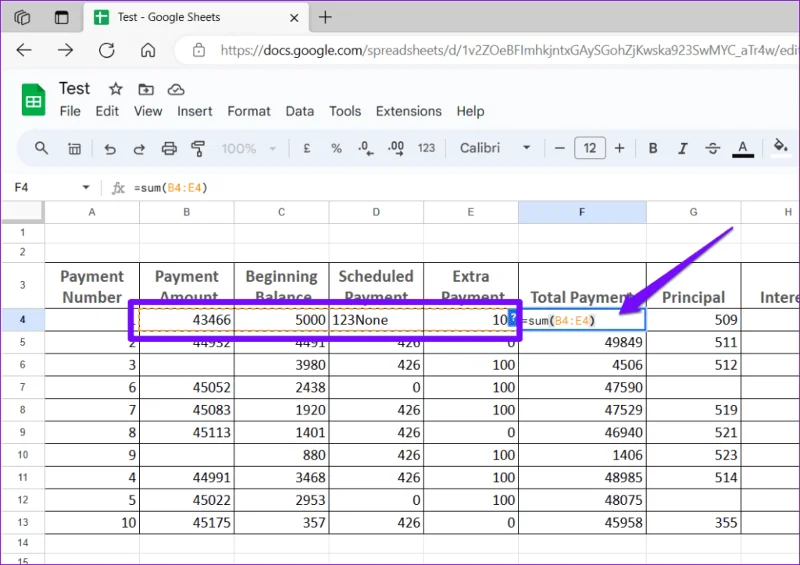Select row 13 header
800x565 pixels.
point(22,522)
